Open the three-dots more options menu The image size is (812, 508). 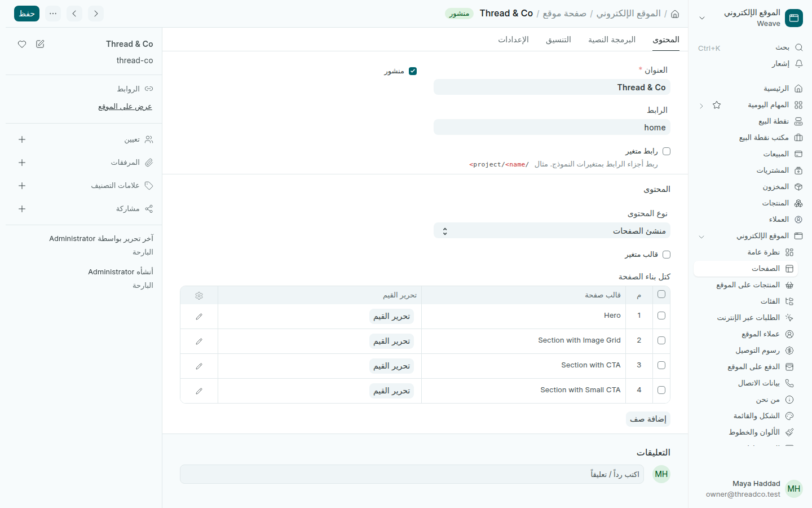[x=53, y=14]
